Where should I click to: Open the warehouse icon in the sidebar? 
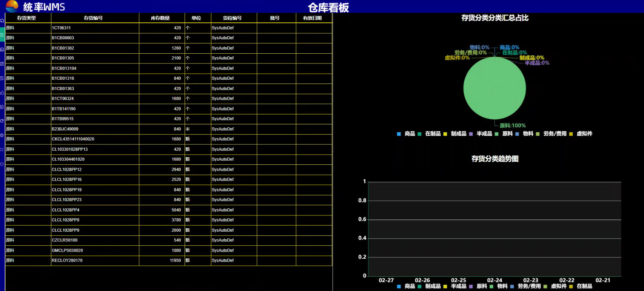pos(2,50)
